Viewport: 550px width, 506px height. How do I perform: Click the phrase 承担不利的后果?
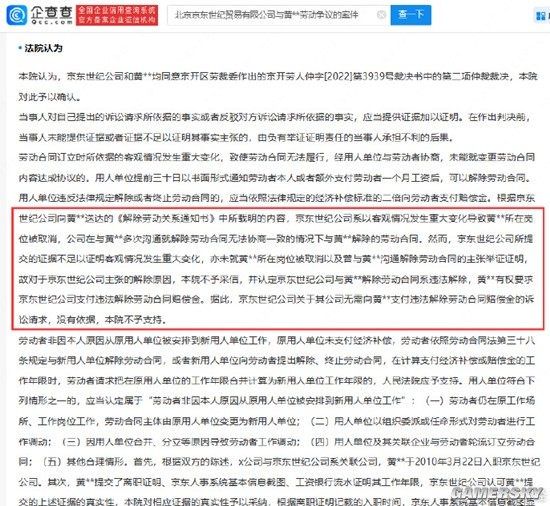tap(415, 137)
